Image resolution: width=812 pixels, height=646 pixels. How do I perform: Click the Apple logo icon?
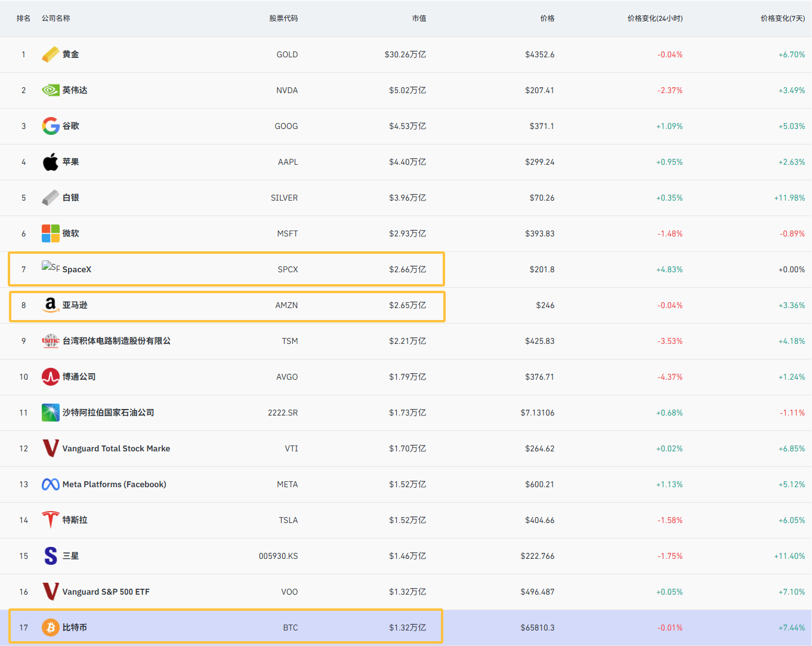[x=51, y=162]
